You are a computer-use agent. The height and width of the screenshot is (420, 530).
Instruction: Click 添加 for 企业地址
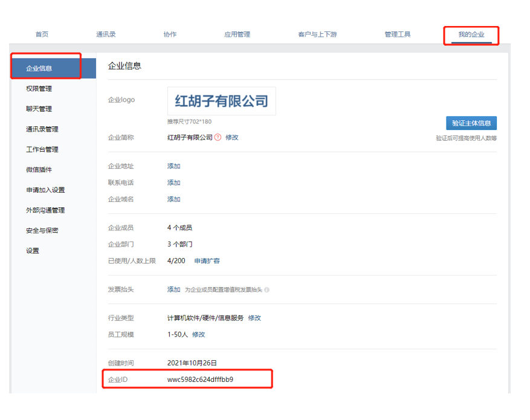[173, 166]
